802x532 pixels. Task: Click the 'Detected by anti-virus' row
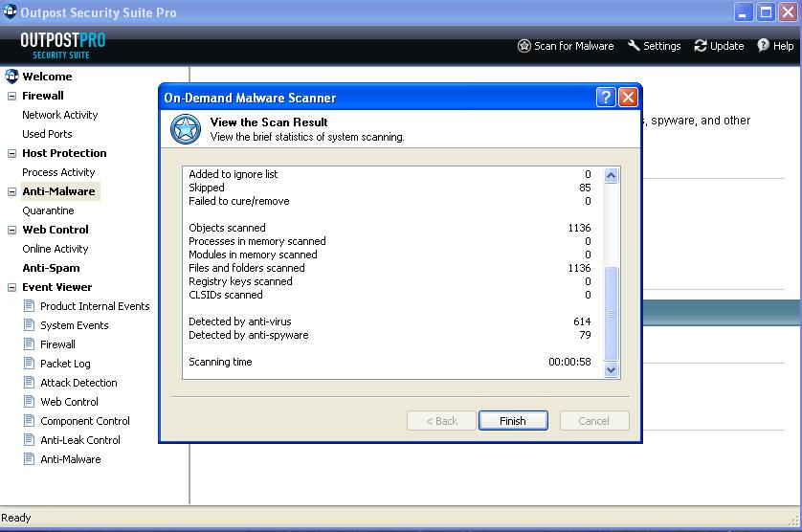click(x=390, y=321)
